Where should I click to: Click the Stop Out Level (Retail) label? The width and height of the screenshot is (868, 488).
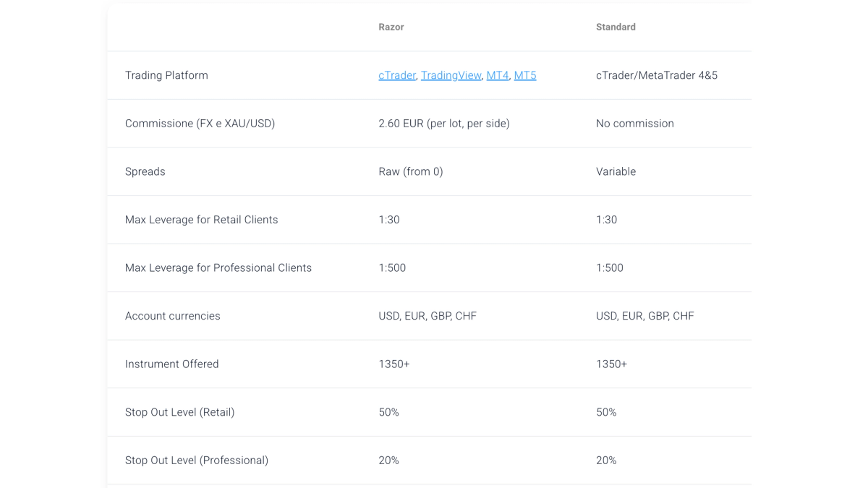point(180,412)
